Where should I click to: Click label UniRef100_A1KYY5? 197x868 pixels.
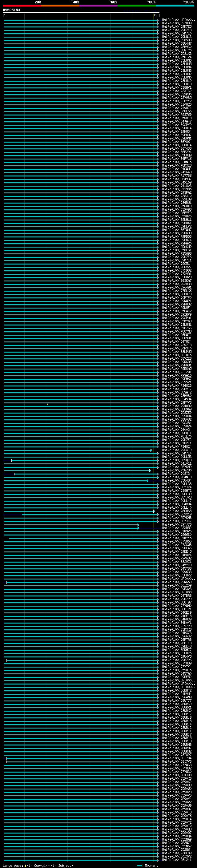[177, 538]
